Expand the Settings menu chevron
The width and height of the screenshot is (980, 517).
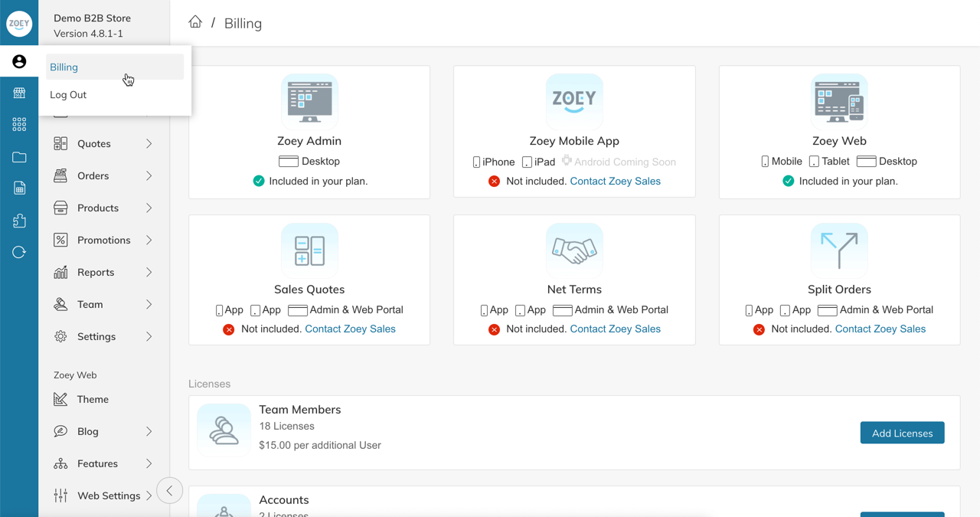click(x=149, y=336)
